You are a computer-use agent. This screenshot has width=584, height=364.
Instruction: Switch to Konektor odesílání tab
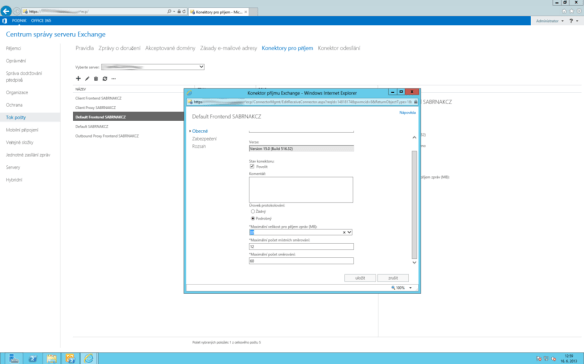[x=339, y=48]
